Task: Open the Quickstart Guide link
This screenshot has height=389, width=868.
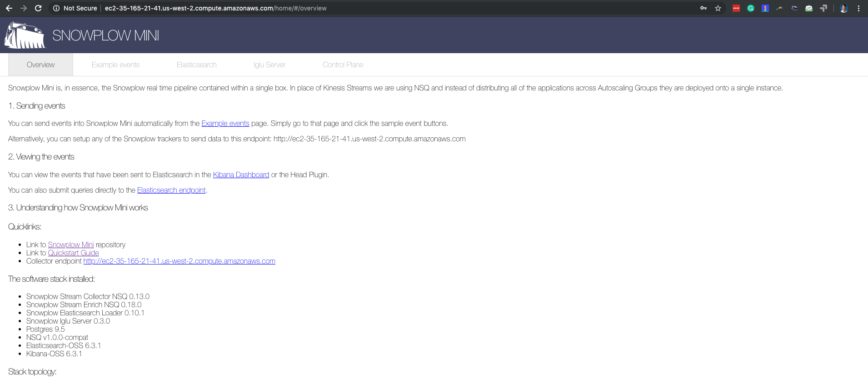Action: point(73,253)
